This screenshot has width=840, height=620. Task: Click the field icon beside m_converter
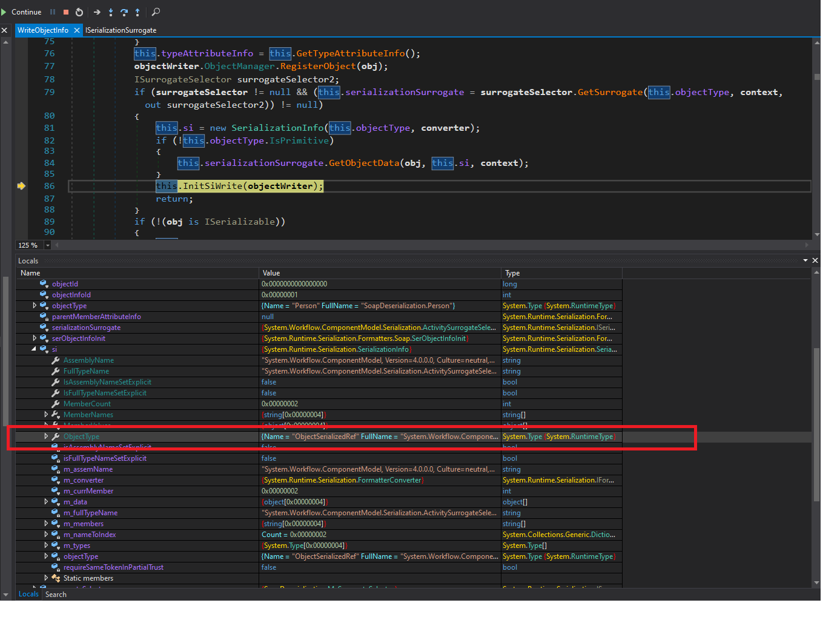tap(56, 480)
